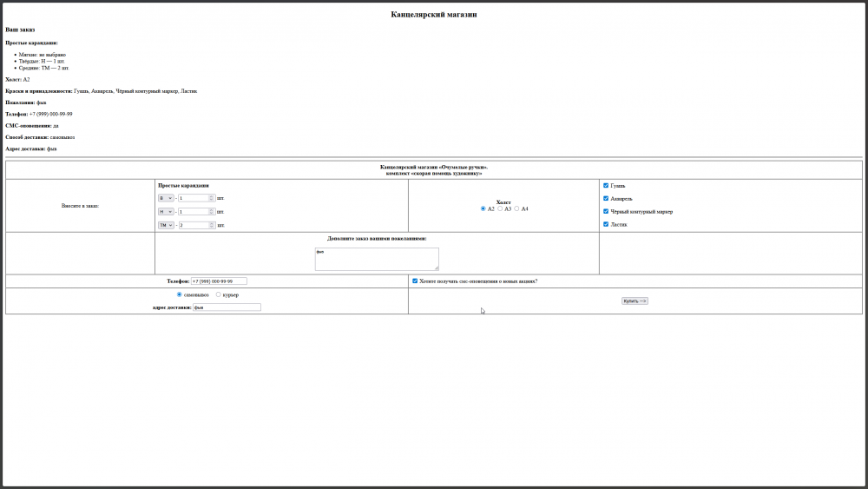Viewport: 868px width, 489px height.
Task: Pick the A4 canvas option
Action: tap(517, 208)
